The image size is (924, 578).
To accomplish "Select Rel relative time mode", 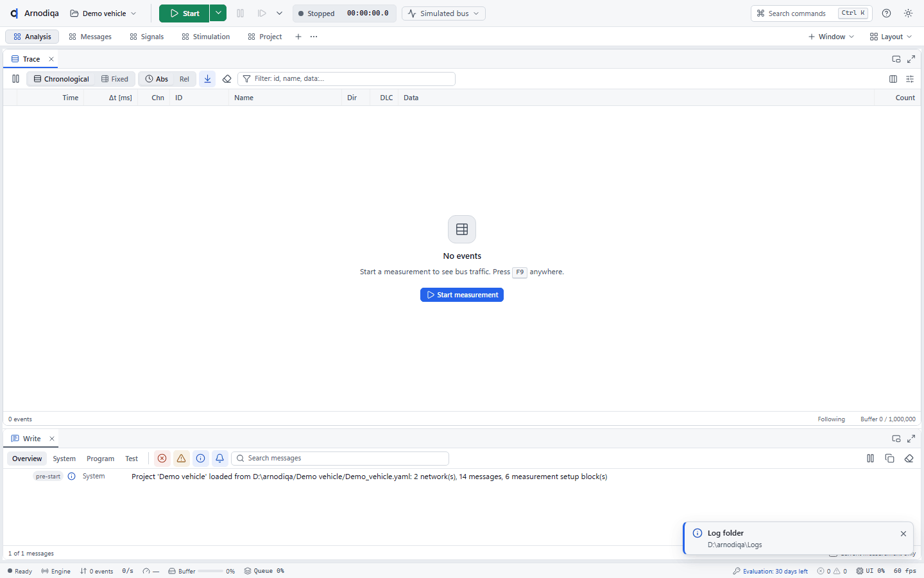I will (x=184, y=79).
